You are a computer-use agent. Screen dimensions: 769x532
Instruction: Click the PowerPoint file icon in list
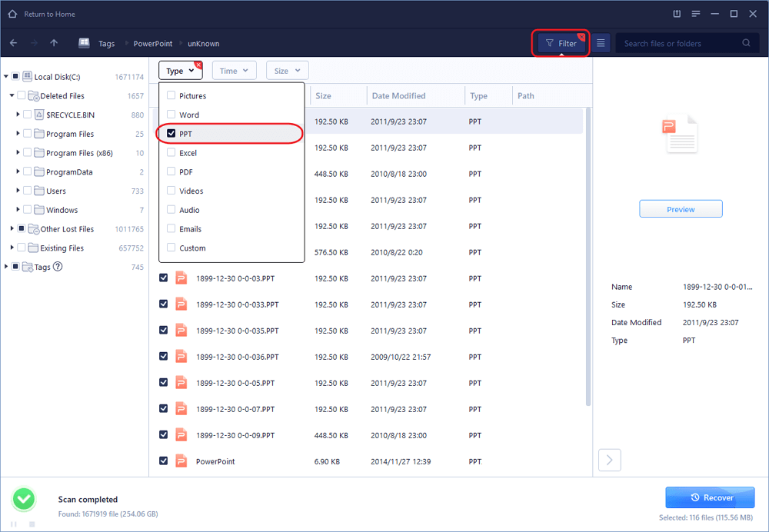[181, 461]
